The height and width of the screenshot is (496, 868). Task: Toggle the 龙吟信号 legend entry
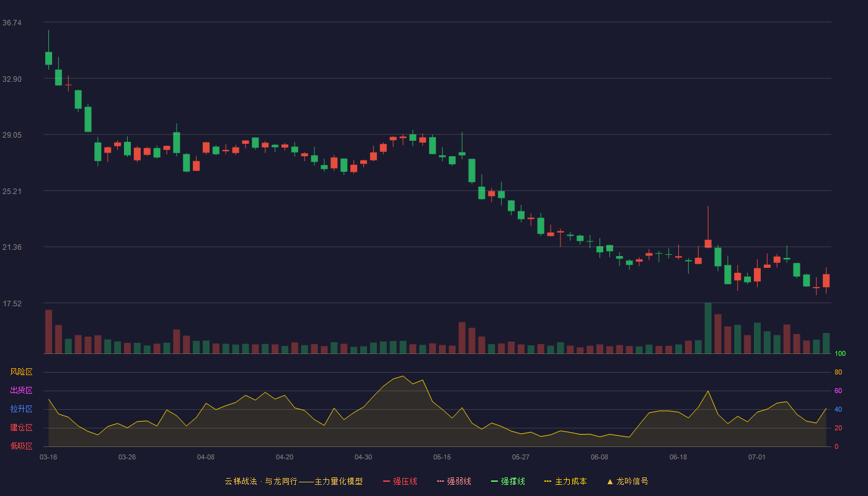(x=627, y=481)
